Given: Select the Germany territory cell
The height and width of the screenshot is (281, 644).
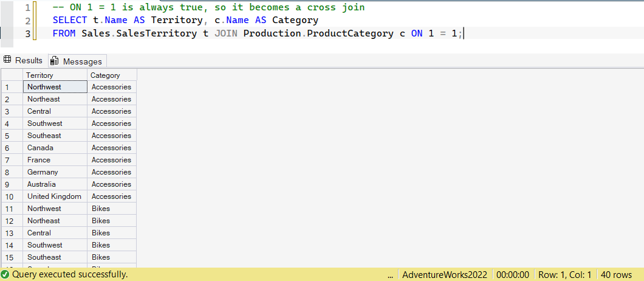Looking at the screenshot, I should click(x=55, y=172).
